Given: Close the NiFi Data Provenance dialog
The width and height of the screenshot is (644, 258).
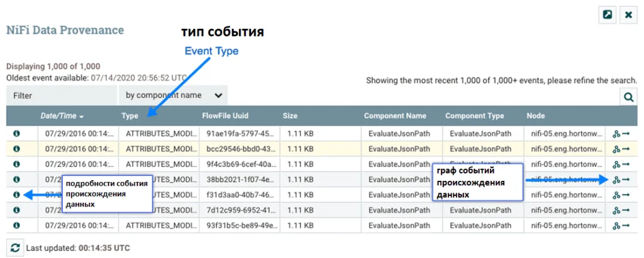Looking at the screenshot, I should 628,15.
